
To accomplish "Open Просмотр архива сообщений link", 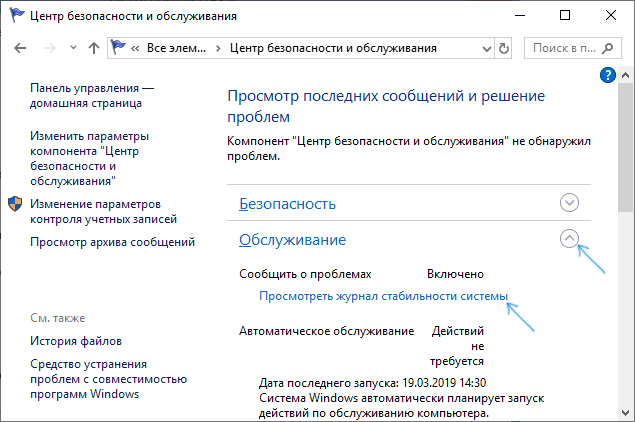I will pyautogui.click(x=112, y=242).
